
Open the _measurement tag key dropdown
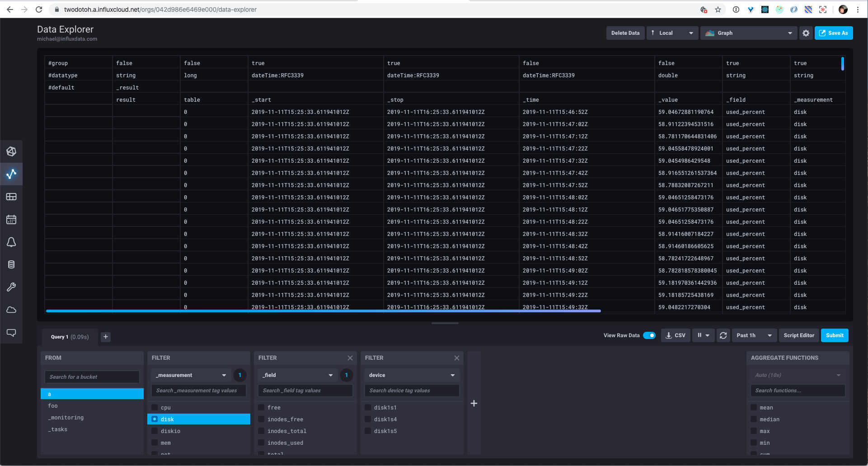191,375
